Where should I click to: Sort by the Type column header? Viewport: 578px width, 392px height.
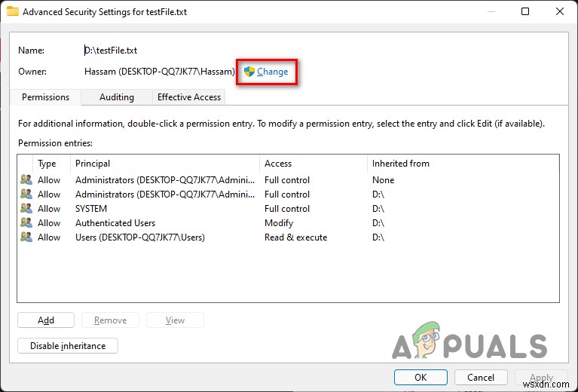[51, 164]
